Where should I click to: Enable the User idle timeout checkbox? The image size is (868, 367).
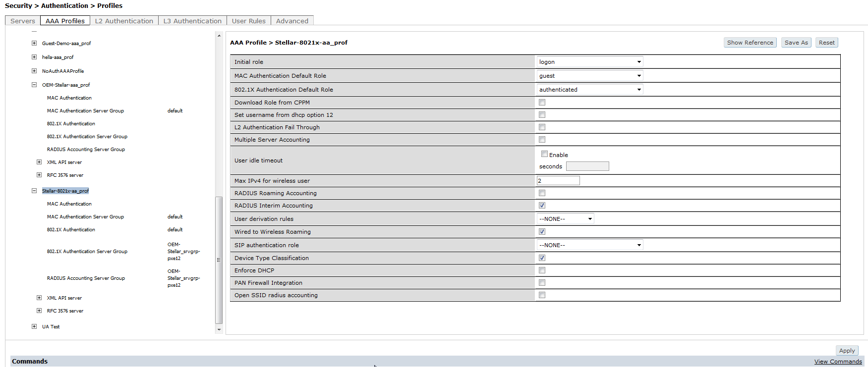[544, 154]
